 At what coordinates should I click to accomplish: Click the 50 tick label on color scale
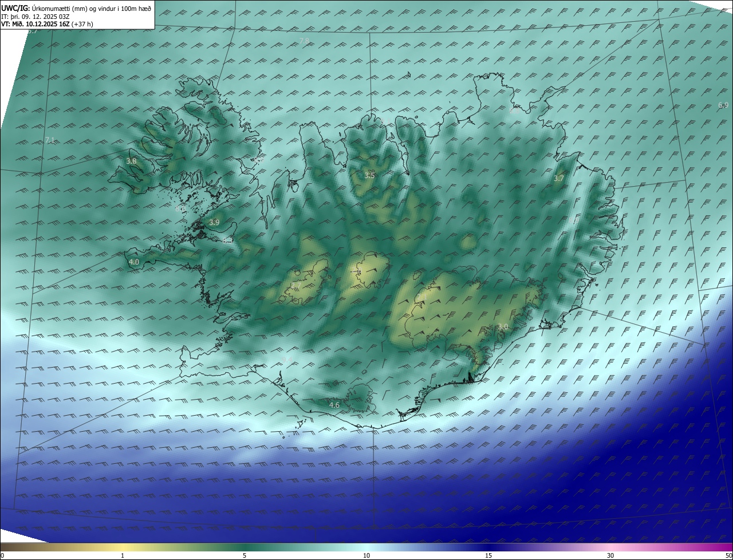(728, 555)
